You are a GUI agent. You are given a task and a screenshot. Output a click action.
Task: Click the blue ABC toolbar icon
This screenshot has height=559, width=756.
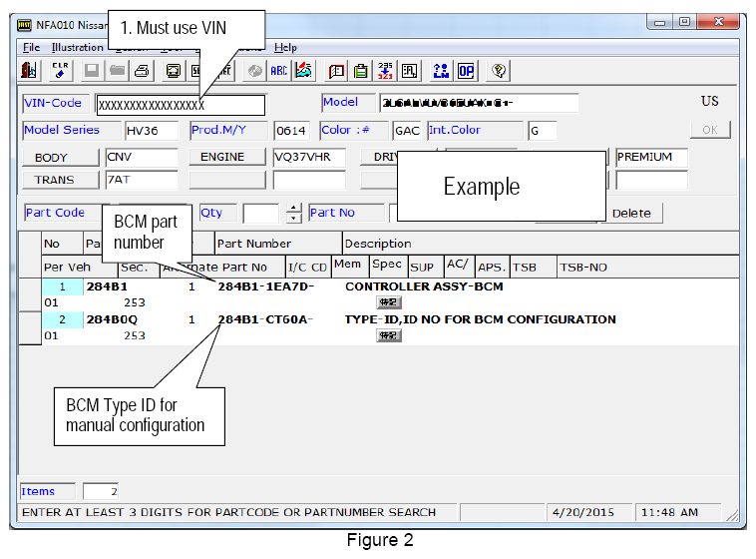pos(278,71)
